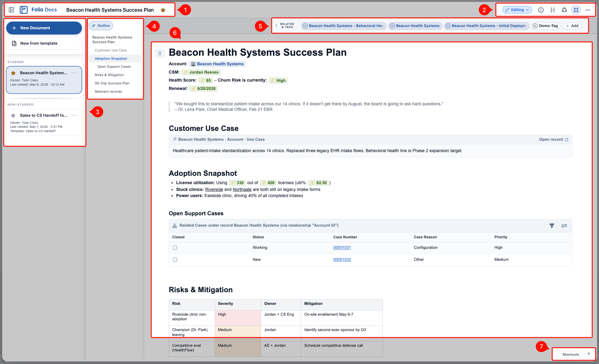Click the block drag handle beside title
This screenshot has height=364, width=599.
[x=160, y=53]
